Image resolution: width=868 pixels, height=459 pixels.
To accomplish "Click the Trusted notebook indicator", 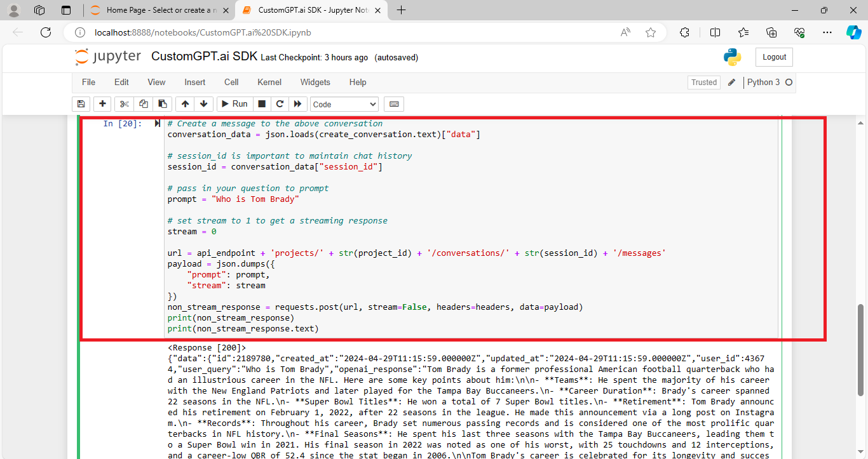I will coord(703,82).
